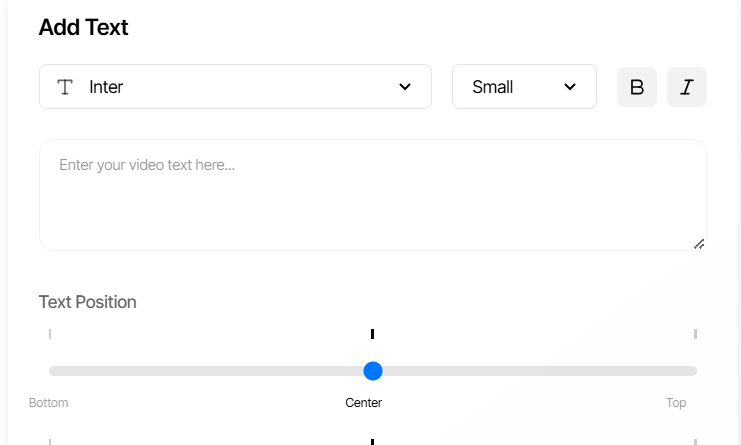This screenshot has height=445, width=741.
Task: Expand the Inter font chevron arrow
Action: click(x=405, y=87)
